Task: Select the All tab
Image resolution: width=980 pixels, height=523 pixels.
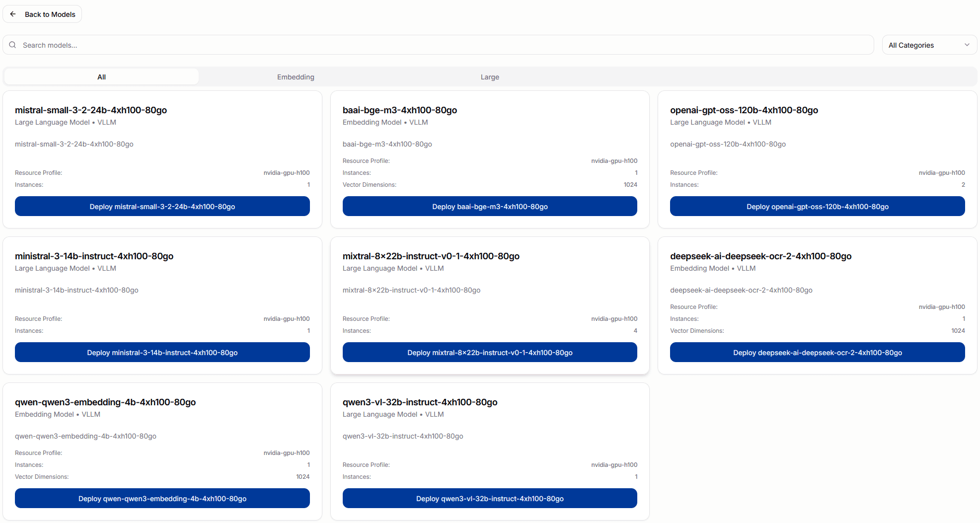Action: tap(101, 77)
